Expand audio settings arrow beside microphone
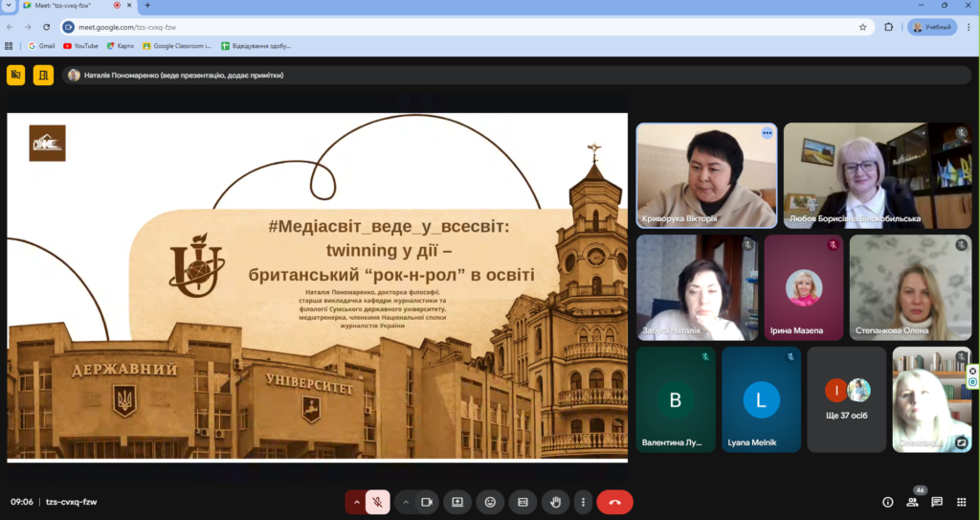Viewport: 980px width, 520px height. (x=357, y=502)
